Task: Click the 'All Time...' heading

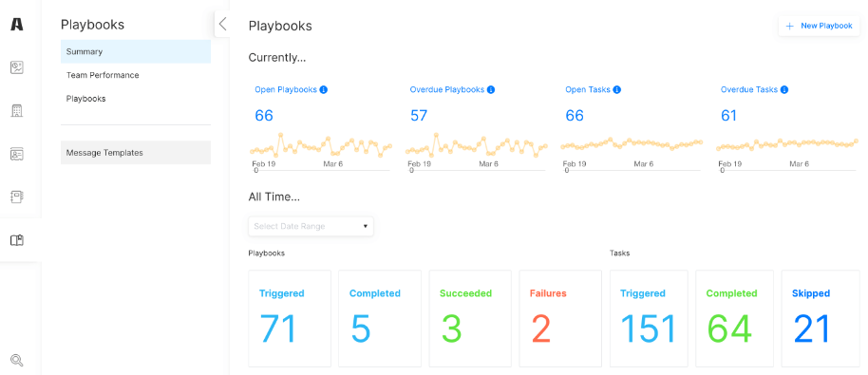Action: click(274, 197)
